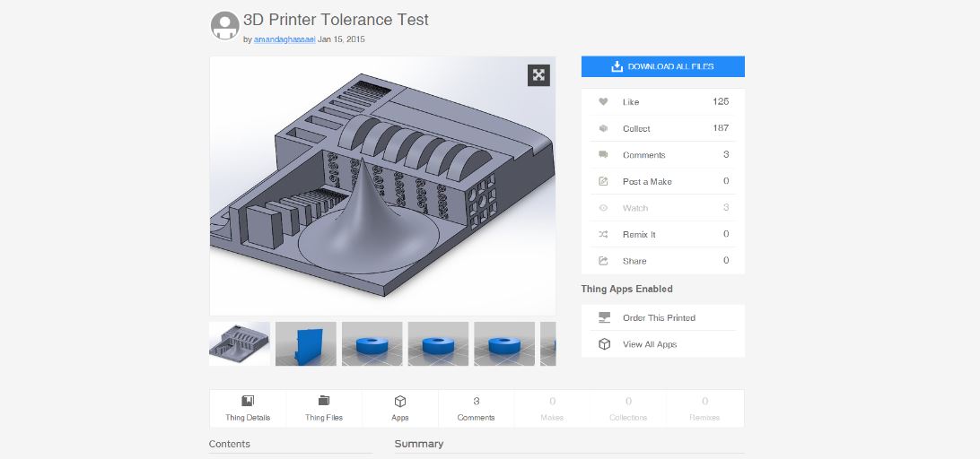This screenshot has width=980, height=459.
Task: Click the Thing Apps Enabled heading
Action: point(627,290)
